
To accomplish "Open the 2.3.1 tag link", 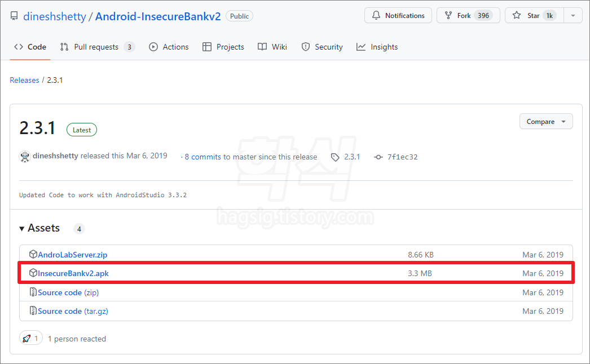I will (352, 157).
